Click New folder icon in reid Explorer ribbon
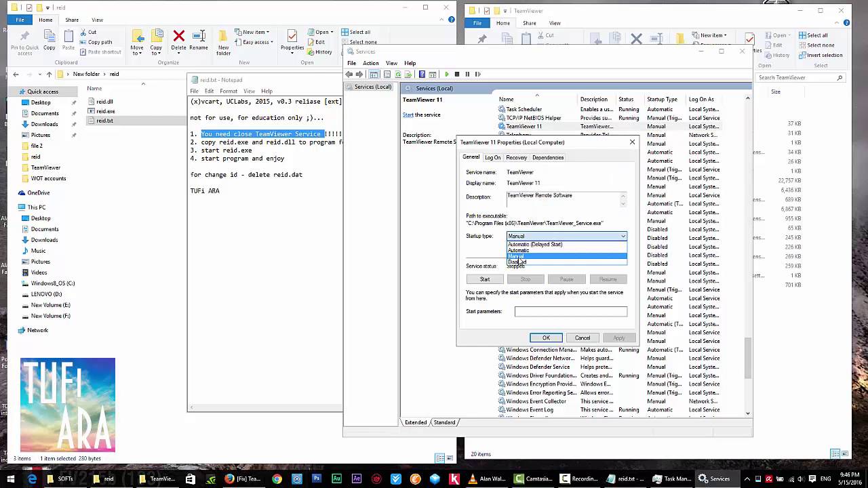The image size is (868, 488). [223, 36]
